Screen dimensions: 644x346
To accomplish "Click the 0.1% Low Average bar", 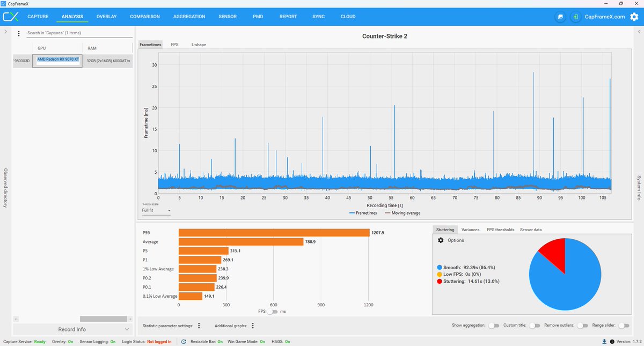I will [191, 296].
